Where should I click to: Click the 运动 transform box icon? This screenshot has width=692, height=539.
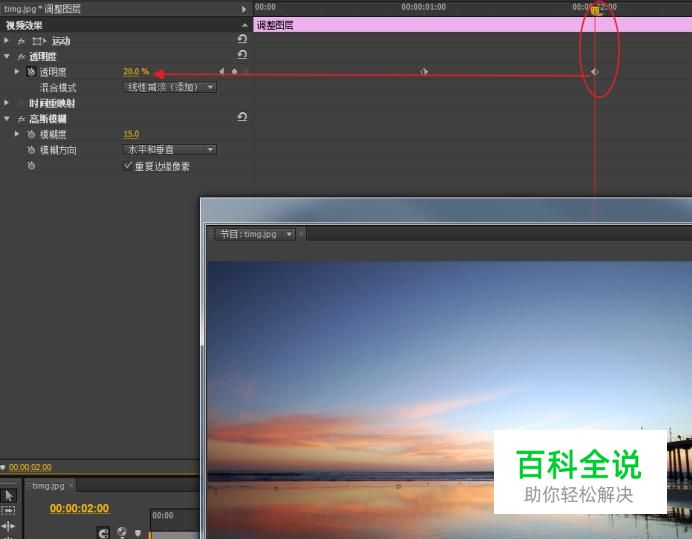point(39,41)
